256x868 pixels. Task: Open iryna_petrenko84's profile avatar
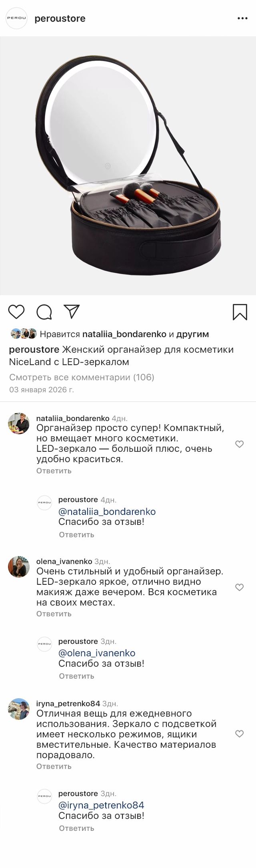coord(19,709)
